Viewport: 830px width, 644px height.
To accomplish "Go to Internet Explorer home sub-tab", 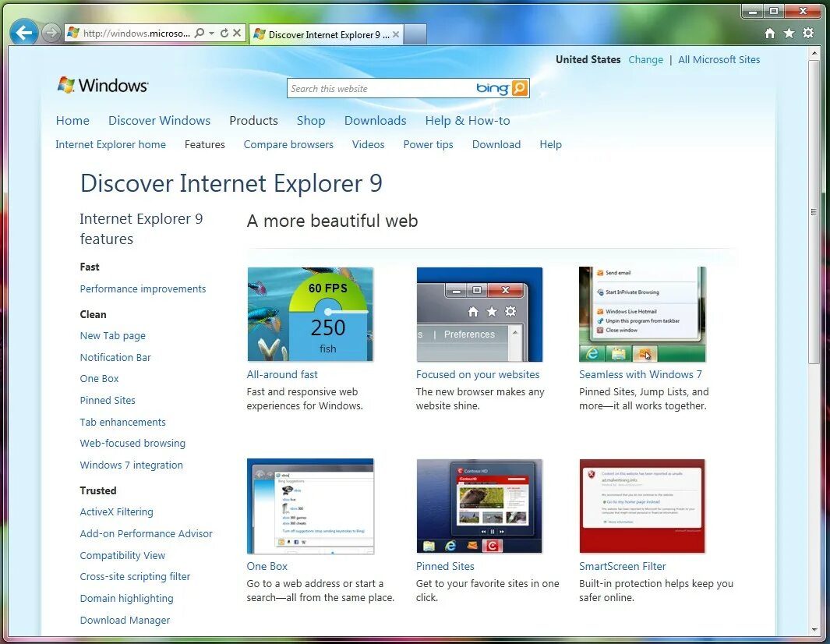I will tap(111, 144).
